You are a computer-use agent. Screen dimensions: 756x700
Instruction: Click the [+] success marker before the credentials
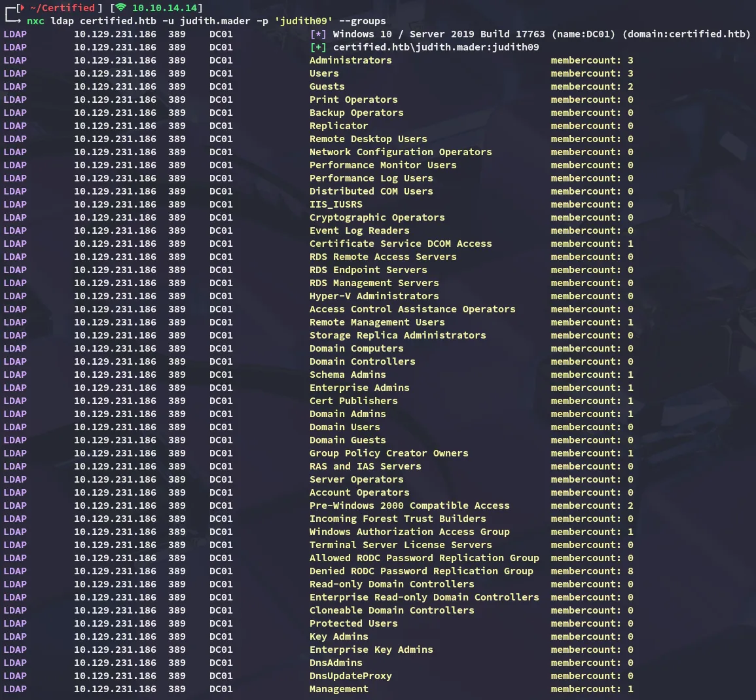318,47
